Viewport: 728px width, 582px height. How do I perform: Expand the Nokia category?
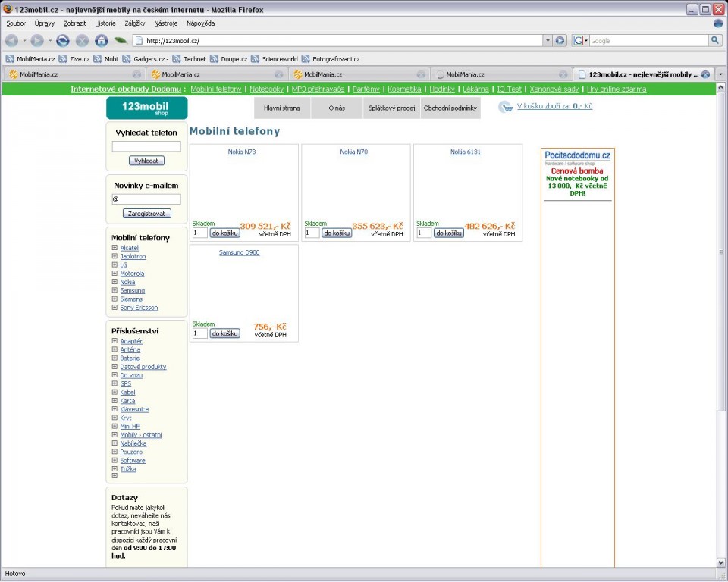(x=115, y=282)
